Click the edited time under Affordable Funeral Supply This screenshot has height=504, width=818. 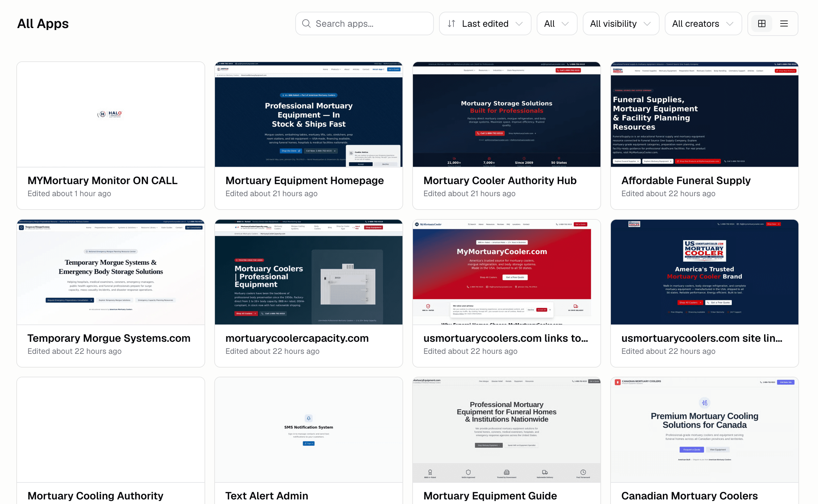click(x=668, y=193)
